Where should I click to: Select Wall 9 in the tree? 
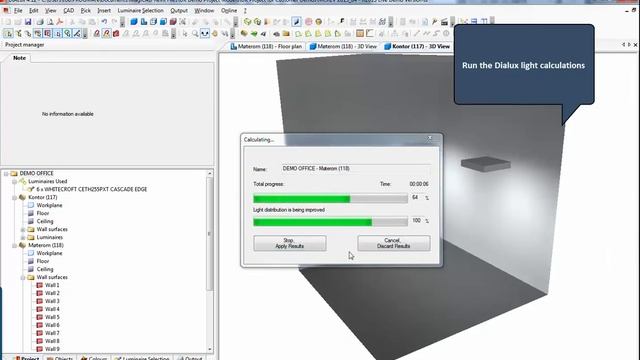click(52, 349)
